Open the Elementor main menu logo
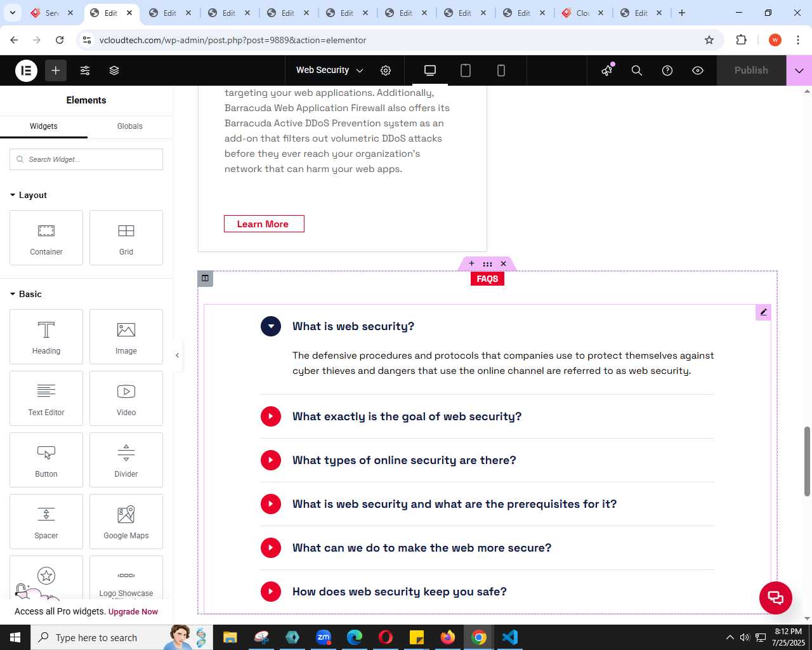The height and width of the screenshot is (650, 812). 27,70
